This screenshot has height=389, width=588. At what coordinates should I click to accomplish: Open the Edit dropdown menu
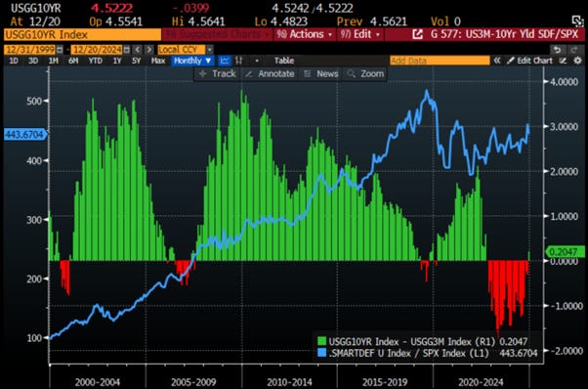click(x=360, y=34)
